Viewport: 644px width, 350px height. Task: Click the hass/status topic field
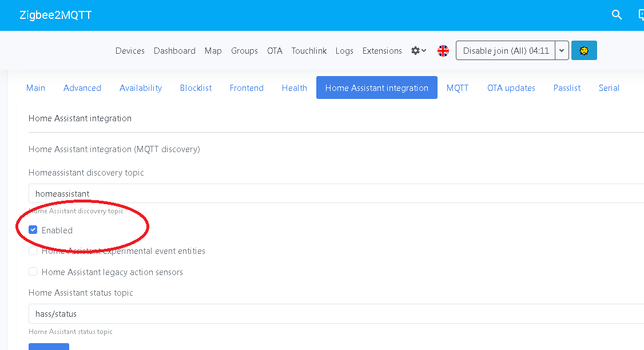tap(336, 314)
